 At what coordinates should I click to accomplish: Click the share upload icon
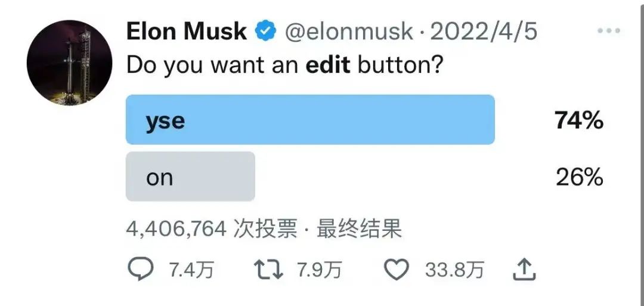(525, 270)
